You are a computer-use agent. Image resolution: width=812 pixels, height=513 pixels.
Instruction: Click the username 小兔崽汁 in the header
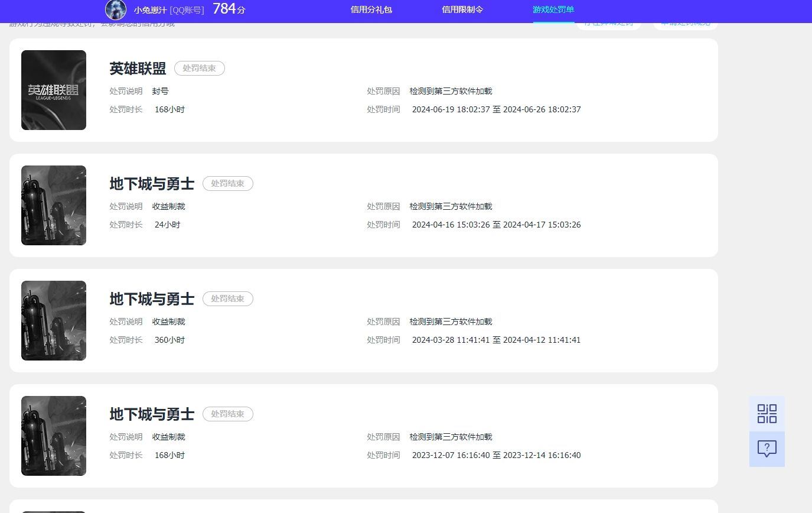pos(150,10)
